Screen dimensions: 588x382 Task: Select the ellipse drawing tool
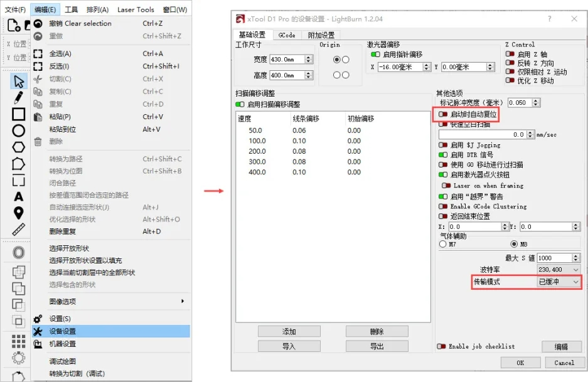(18, 130)
